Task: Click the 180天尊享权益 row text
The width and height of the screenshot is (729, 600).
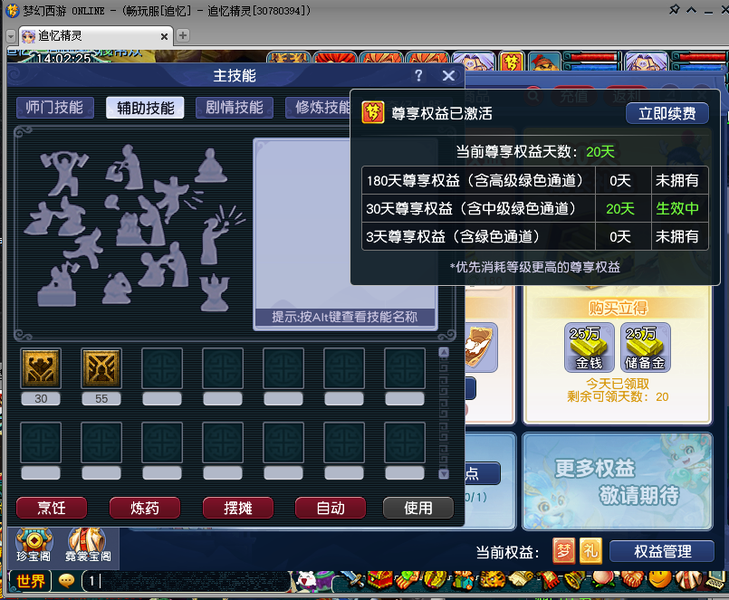Action: [x=474, y=180]
